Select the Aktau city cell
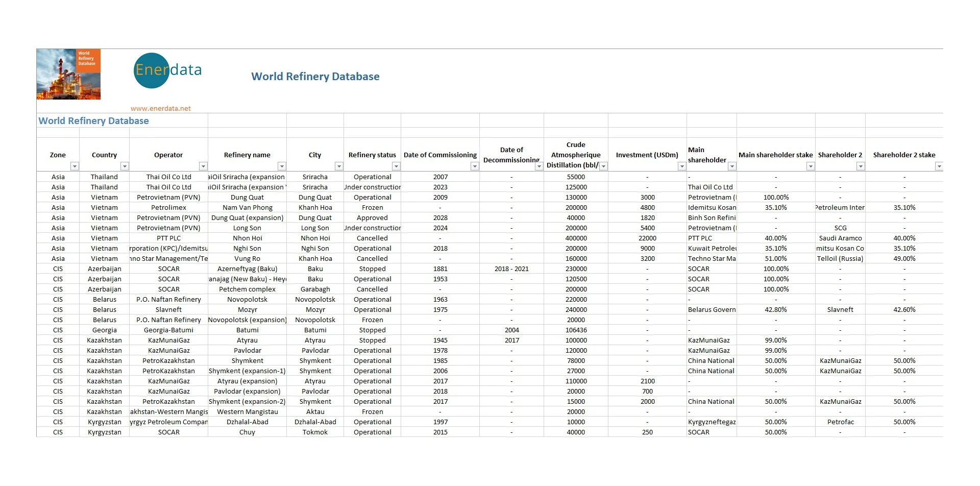The image size is (980, 486). click(315, 411)
